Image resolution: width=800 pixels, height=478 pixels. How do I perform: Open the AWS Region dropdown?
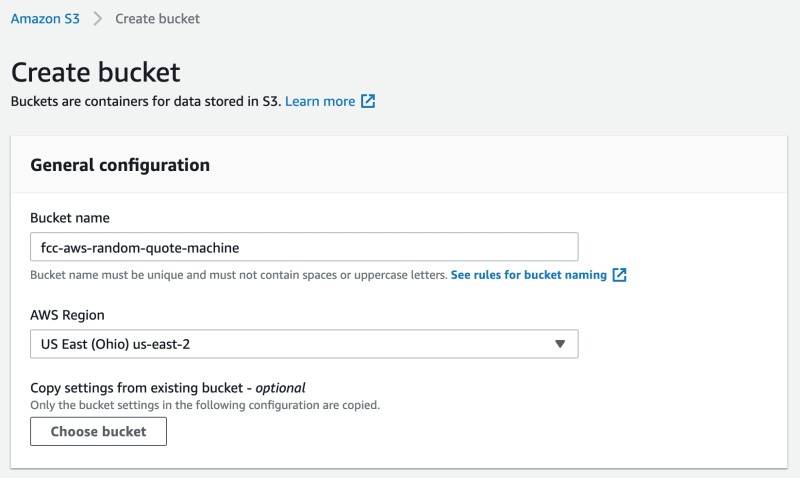(x=304, y=344)
